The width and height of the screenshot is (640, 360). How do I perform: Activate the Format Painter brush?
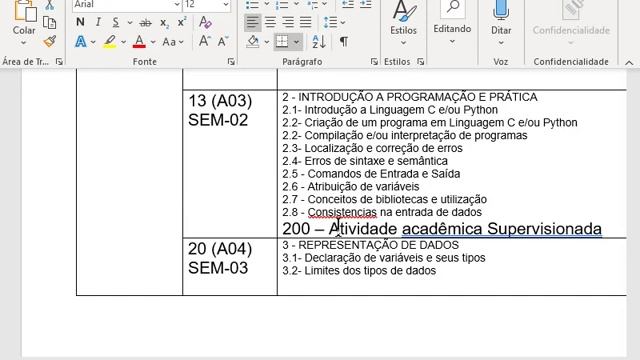coord(50,41)
